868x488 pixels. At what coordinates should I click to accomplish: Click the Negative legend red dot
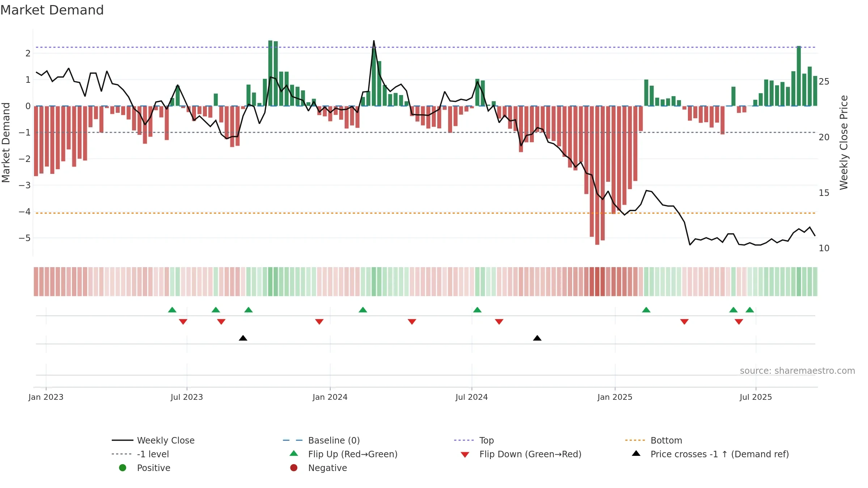click(x=294, y=468)
